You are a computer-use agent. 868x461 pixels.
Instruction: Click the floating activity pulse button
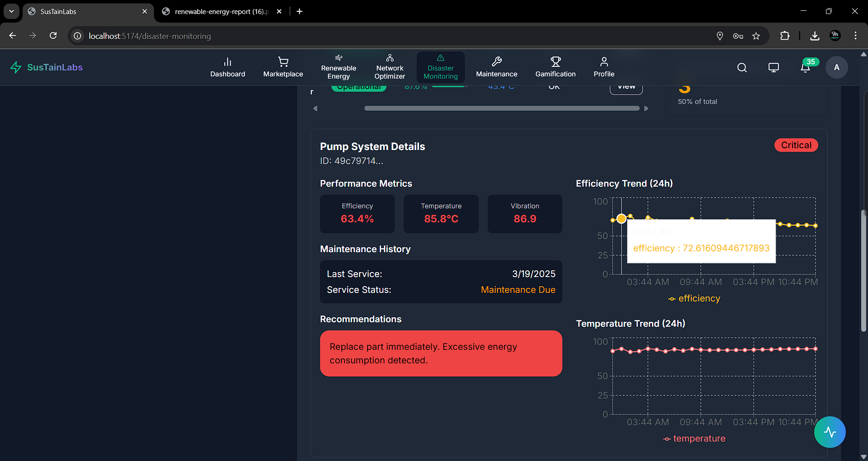pos(830,432)
